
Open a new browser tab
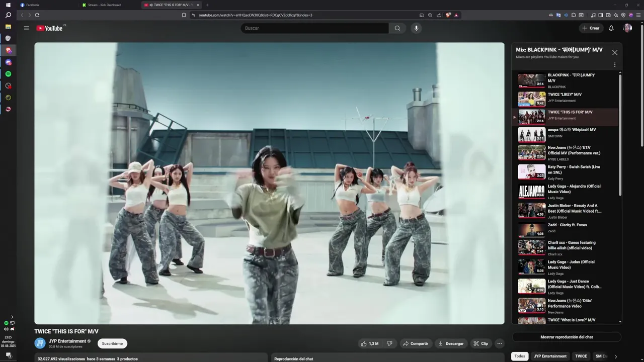pyautogui.click(x=207, y=5)
